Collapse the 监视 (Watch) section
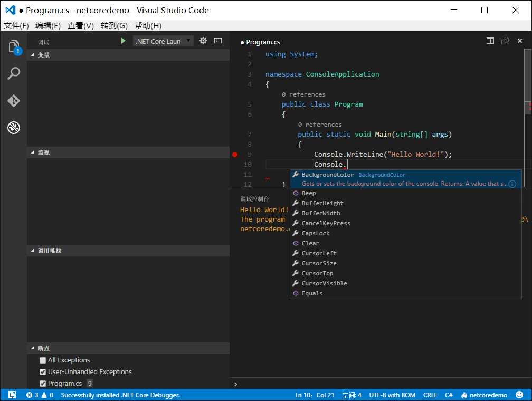The height and width of the screenshot is (401, 532). point(128,152)
